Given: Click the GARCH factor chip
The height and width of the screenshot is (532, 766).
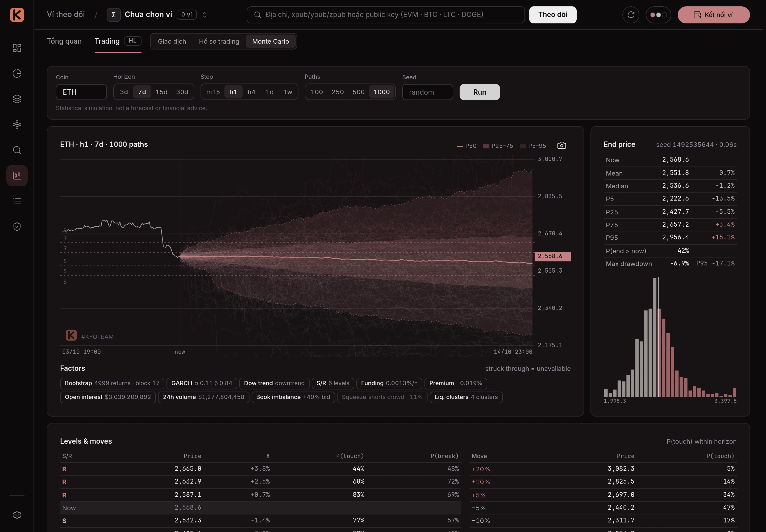Looking at the screenshot, I should [202, 383].
